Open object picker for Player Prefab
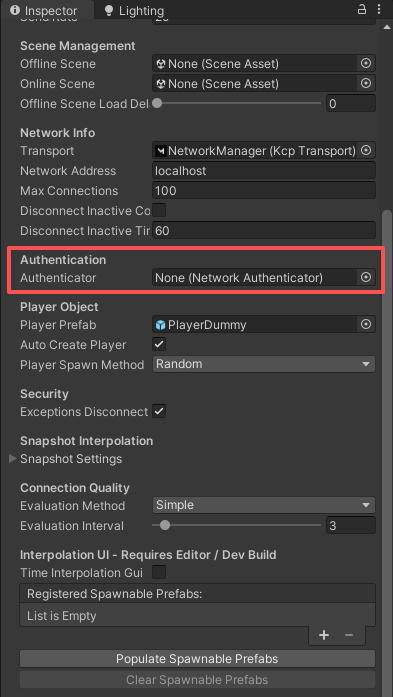Image resolution: width=393 pixels, height=697 pixels. [365, 325]
